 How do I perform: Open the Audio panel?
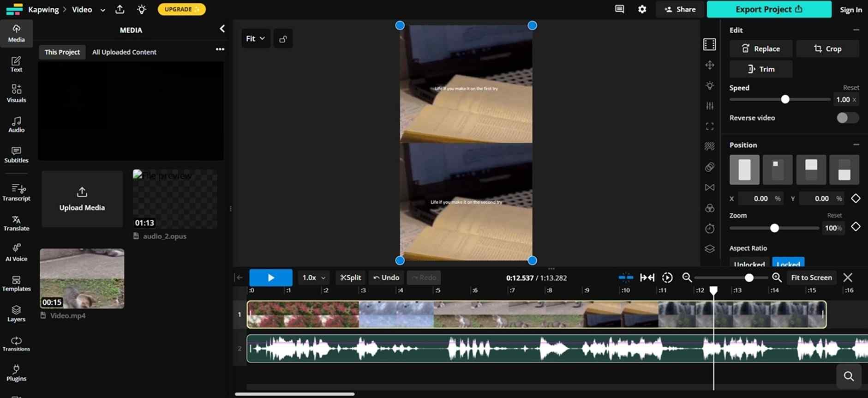point(16,124)
